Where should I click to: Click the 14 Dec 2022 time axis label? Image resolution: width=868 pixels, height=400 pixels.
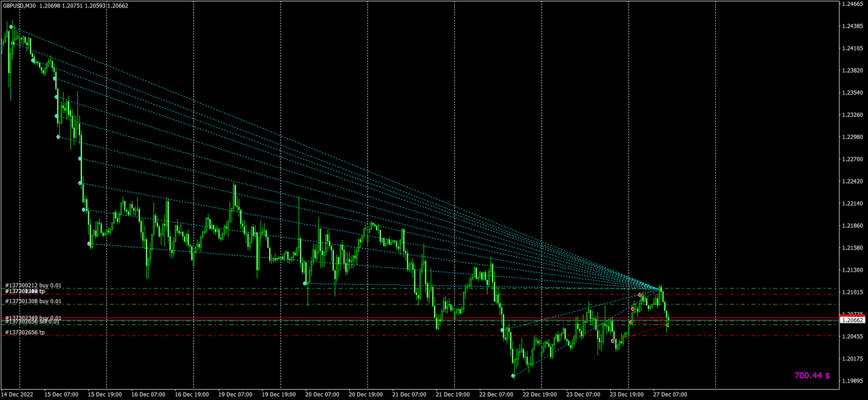(17, 395)
